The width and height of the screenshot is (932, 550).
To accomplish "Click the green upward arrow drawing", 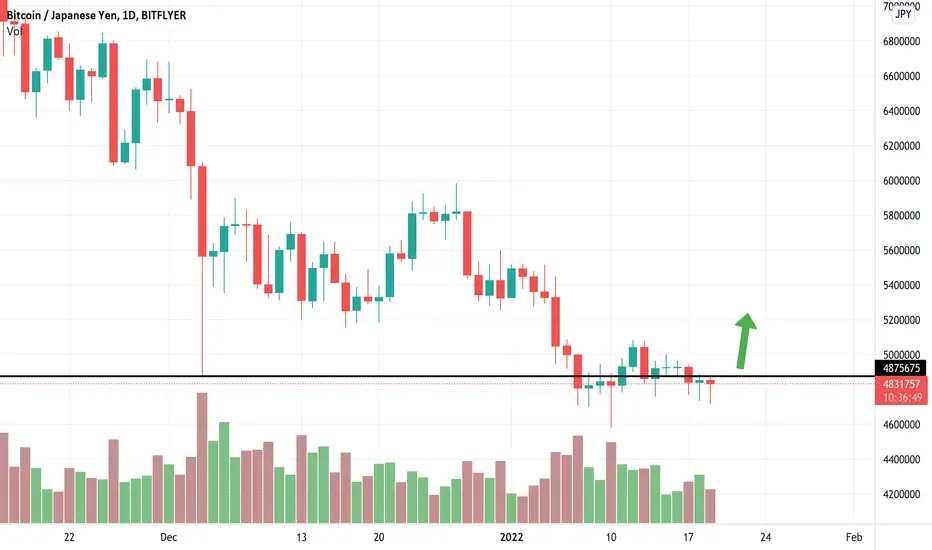I will (x=745, y=341).
